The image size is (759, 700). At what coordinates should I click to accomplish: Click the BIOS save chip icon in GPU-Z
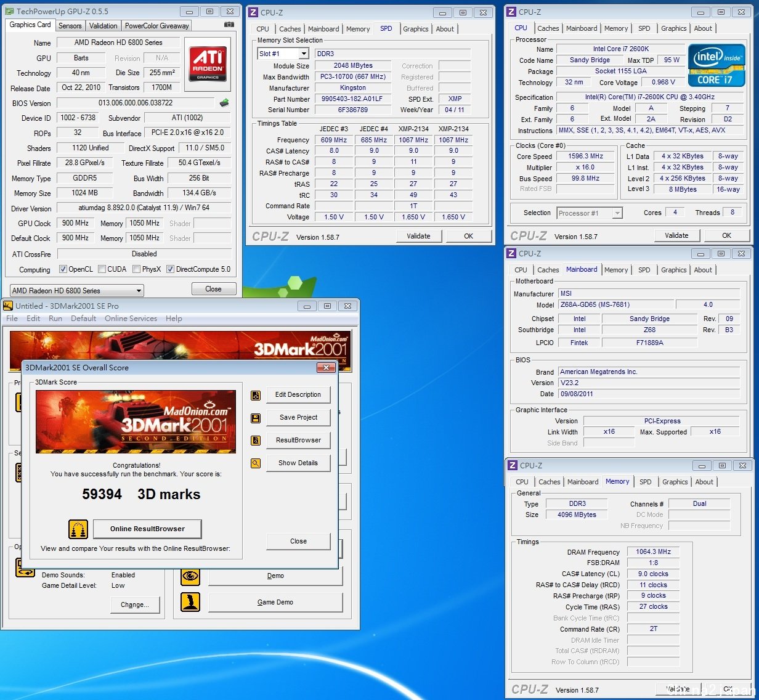[224, 103]
